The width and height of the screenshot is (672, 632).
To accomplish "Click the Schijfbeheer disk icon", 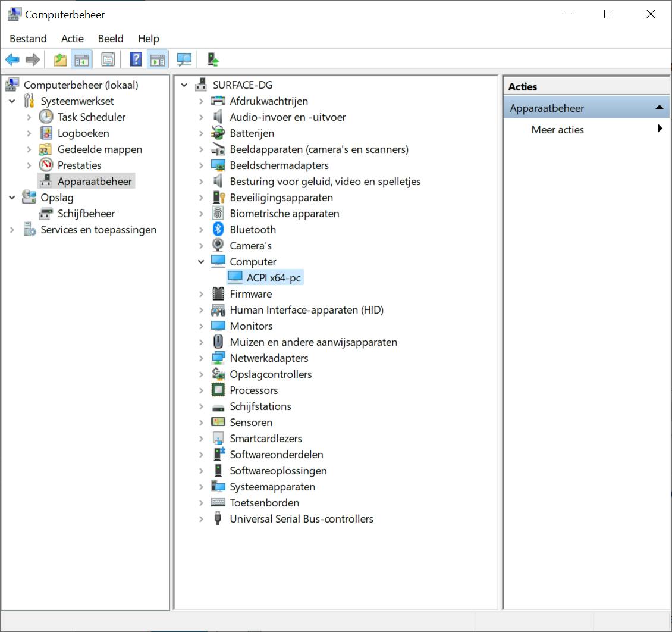I will [x=46, y=214].
